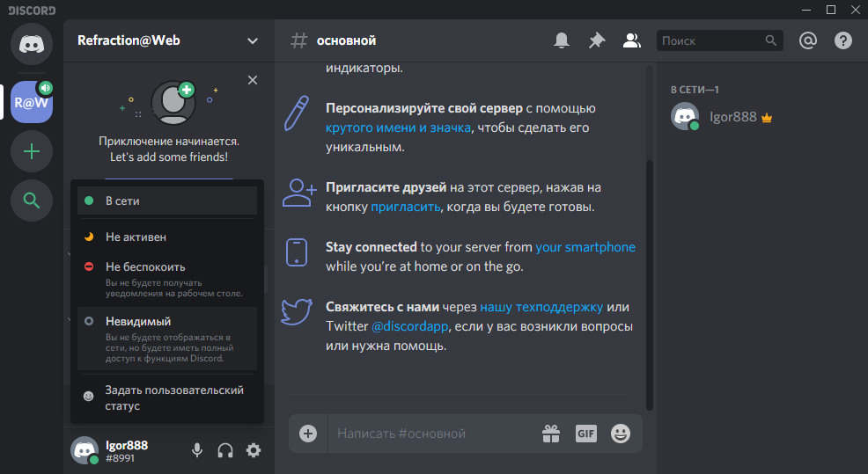Image resolution: width=868 pixels, height=474 pixels.
Task: Open attachment upload plus button
Action: [x=308, y=433]
